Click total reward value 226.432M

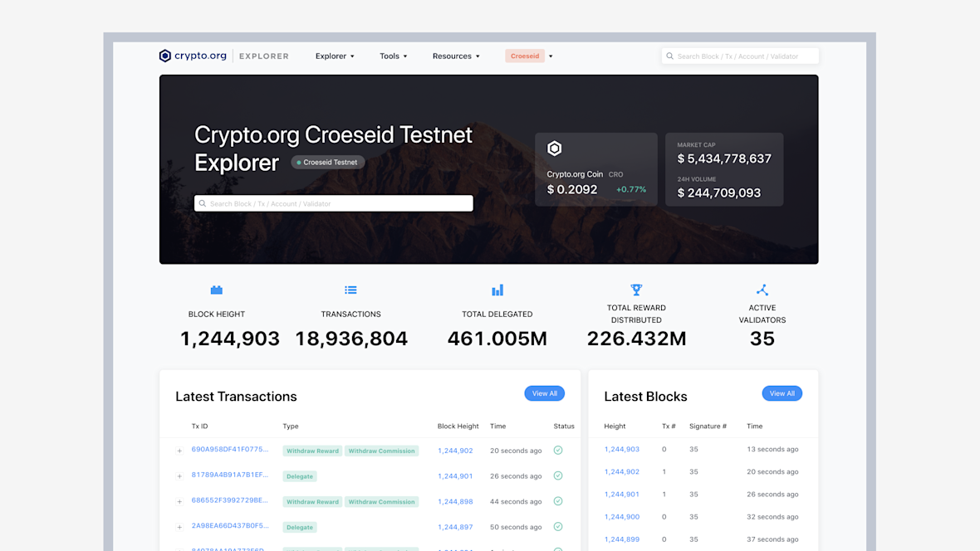point(636,339)
